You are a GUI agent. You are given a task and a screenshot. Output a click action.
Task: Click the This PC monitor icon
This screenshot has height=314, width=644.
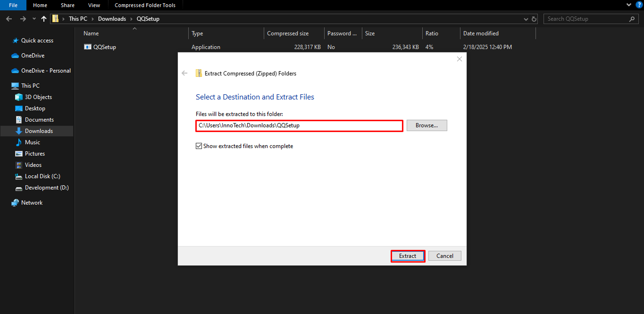15,86
